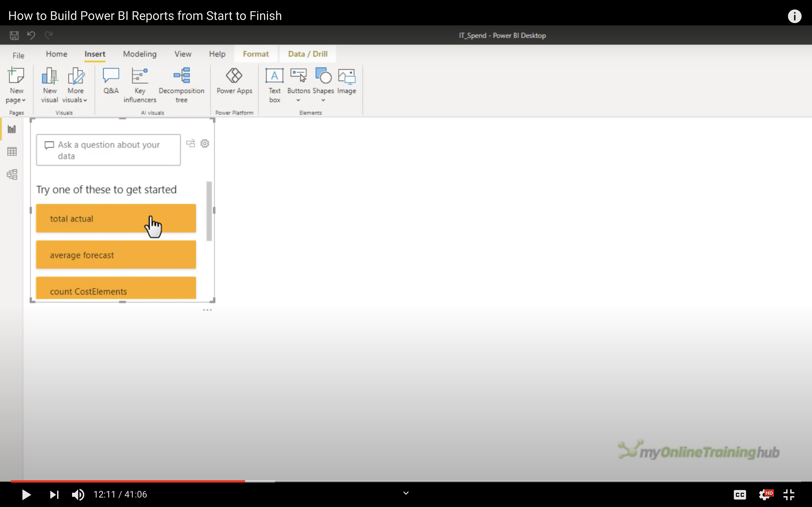Open the Format ribbon tab

coord(256,54)
